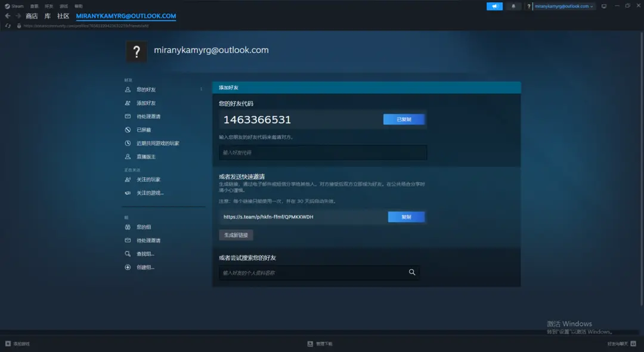Screen dimensions: 644x352
Task: Click the friend code 1463366531
Action: 257,120
